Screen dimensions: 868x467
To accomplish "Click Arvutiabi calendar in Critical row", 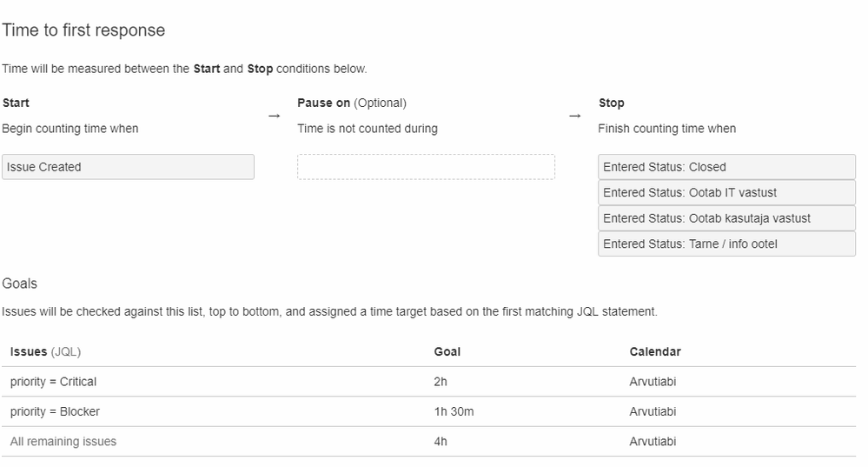I will [653, 382].
